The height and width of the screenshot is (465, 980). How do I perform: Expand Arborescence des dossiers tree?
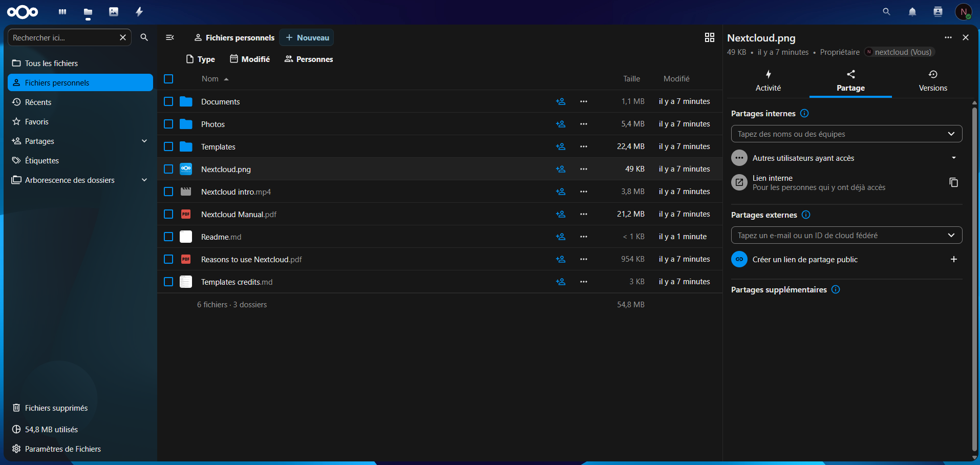[144, 180]
